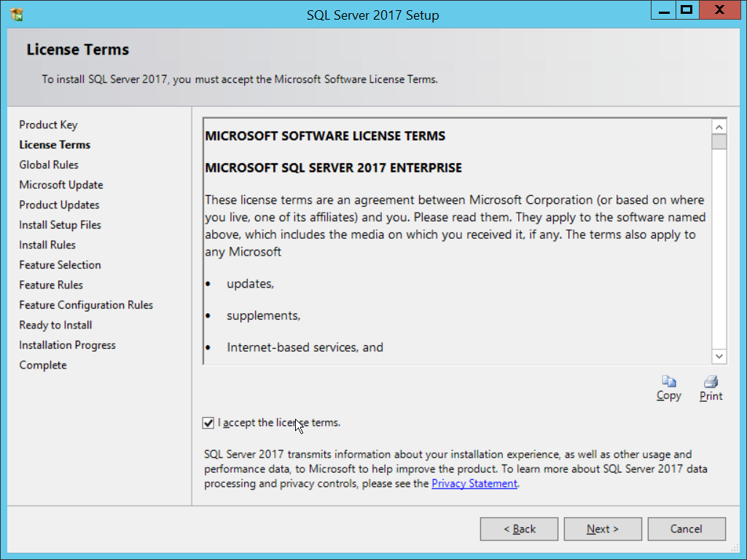Image resolution: width=747 pixels, height=560 pixels.
Task: Go back with the Back button
Action: coord(519,529)
